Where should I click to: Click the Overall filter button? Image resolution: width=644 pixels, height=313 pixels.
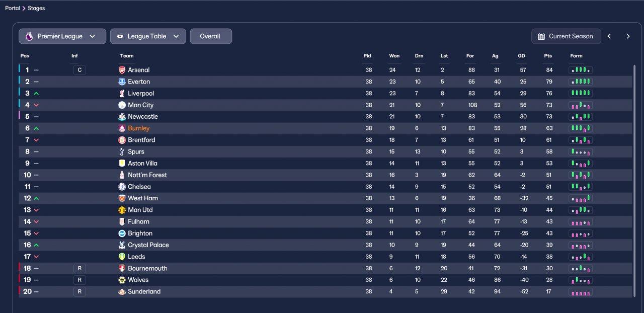pyautogui.click(x=210, y=36)
